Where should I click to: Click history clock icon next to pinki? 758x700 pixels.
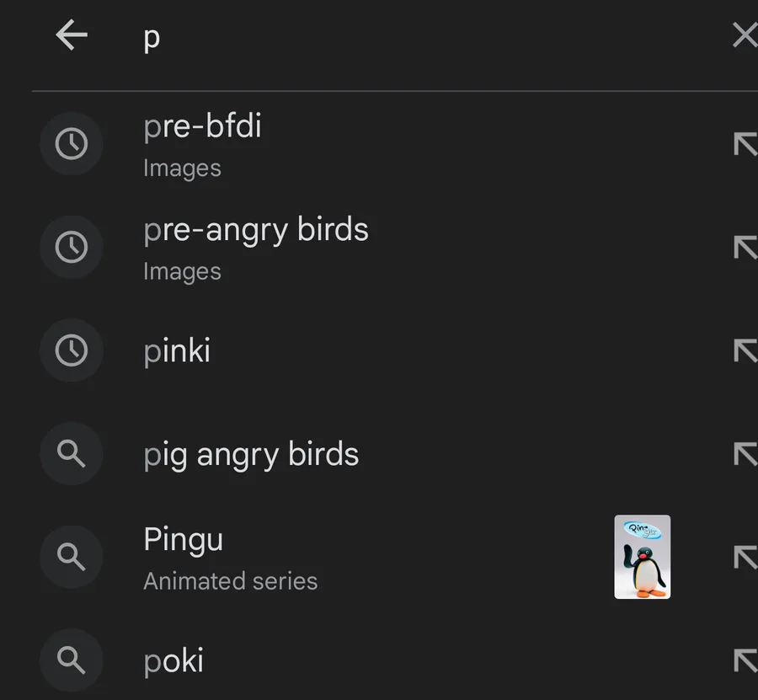[72, 350]
